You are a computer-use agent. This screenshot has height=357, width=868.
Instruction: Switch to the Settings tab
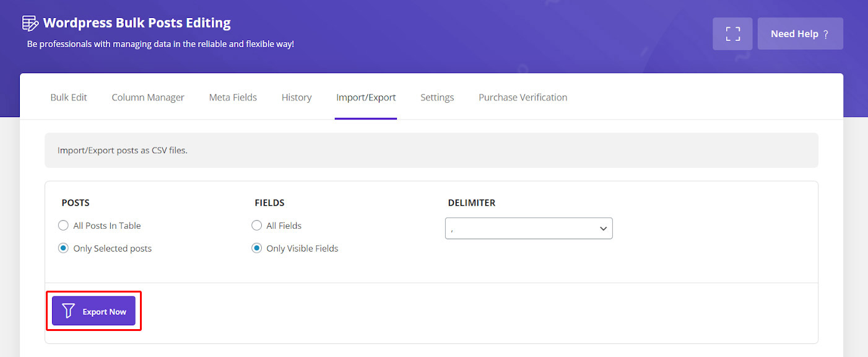[x=437, y=97]
